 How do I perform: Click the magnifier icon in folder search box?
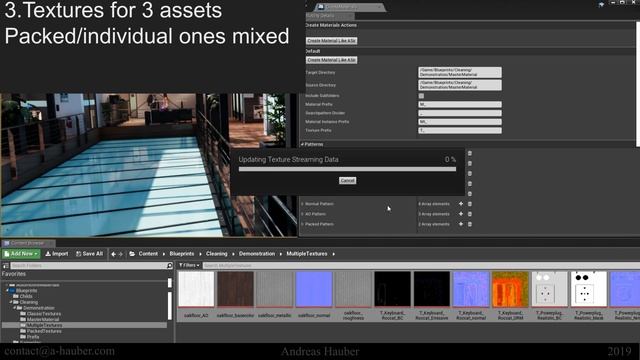[x=170, y=266]
